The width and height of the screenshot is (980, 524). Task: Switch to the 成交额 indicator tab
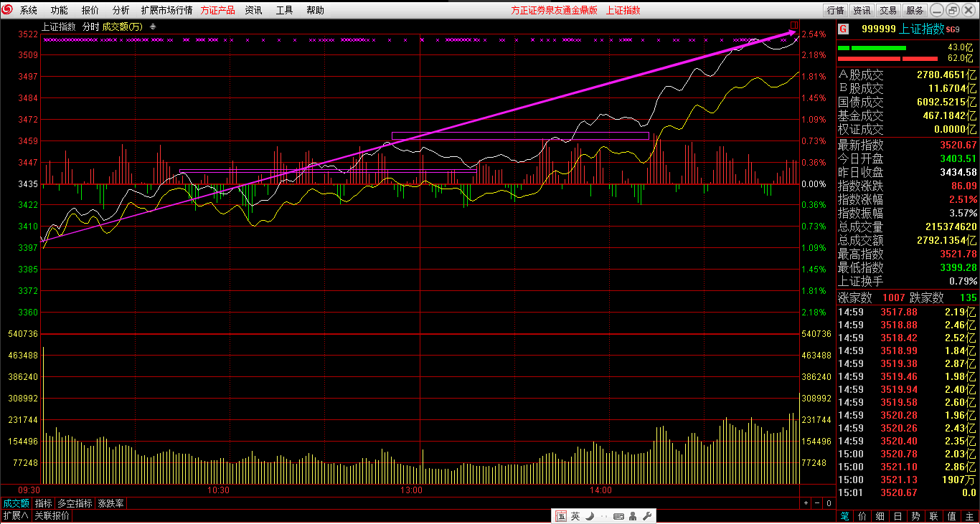16,503
